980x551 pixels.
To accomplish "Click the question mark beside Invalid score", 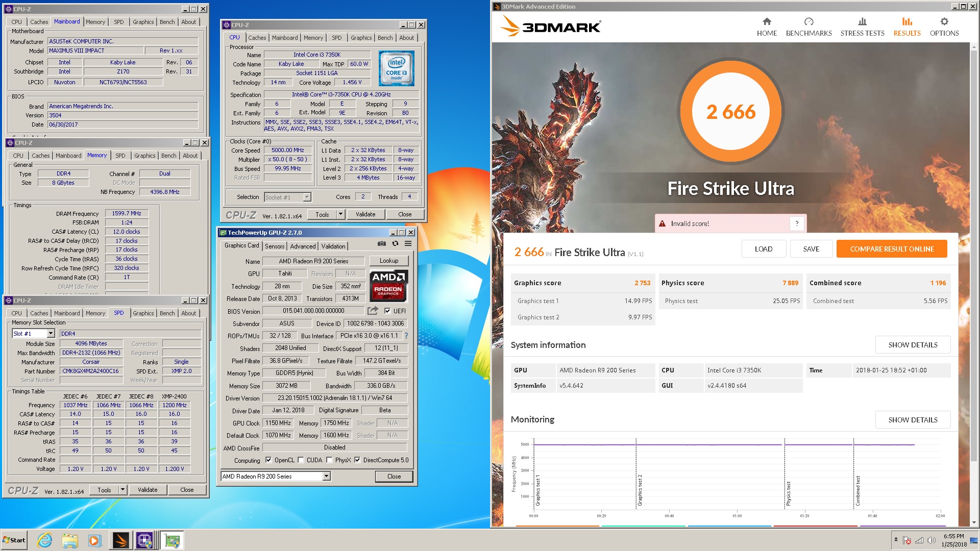I will 797,223.
